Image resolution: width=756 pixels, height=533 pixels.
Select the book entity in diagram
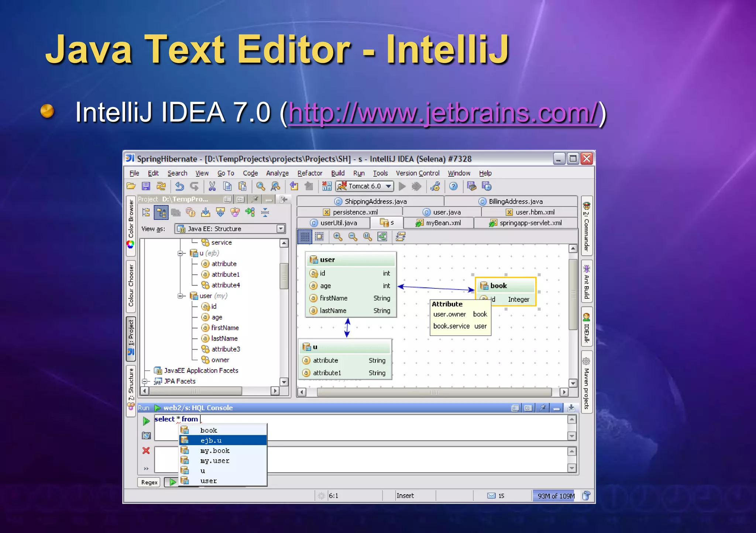pos(505,286)
